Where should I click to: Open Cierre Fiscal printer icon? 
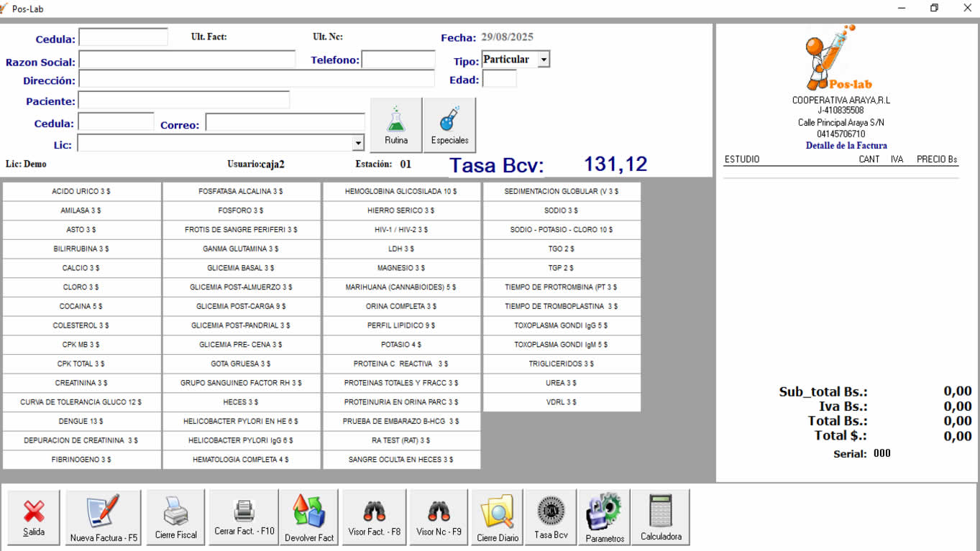(x=175, y=517)
